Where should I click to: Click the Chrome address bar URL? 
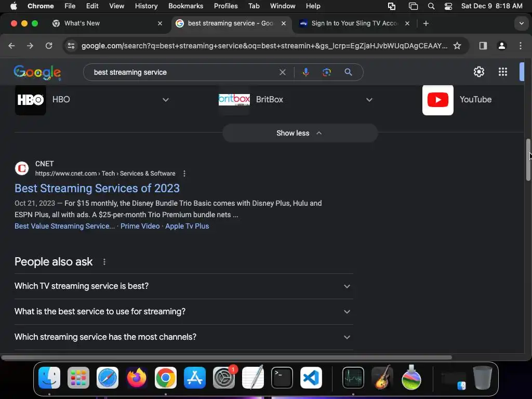264,46
